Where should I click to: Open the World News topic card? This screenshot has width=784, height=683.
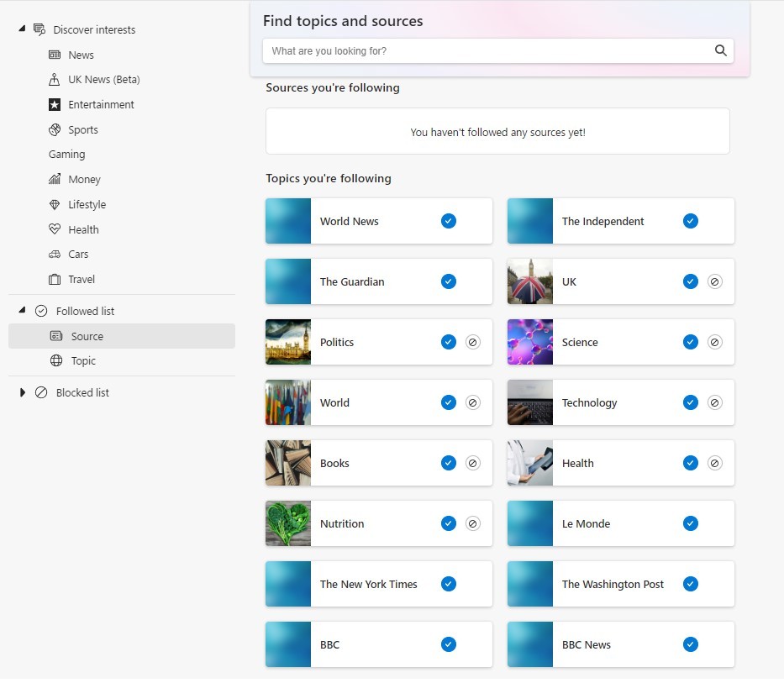(378, 221)
